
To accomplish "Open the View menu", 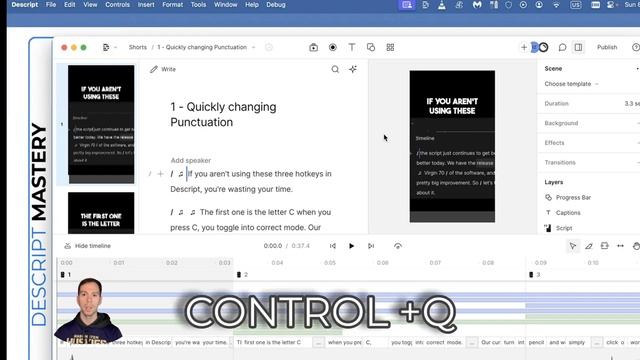I will coord(90,5).
